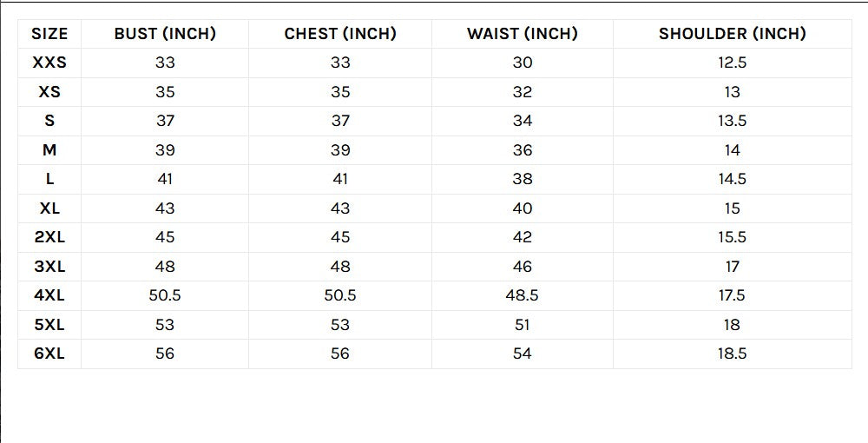Select the XS size row label
This screenshot has width=868, height=443.
49,92
